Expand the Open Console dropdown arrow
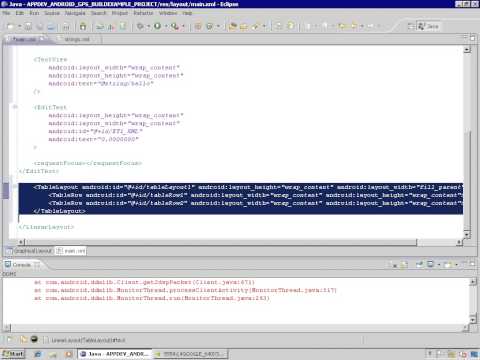The height and width of the screenshot is (360, 480). [456, 265]
